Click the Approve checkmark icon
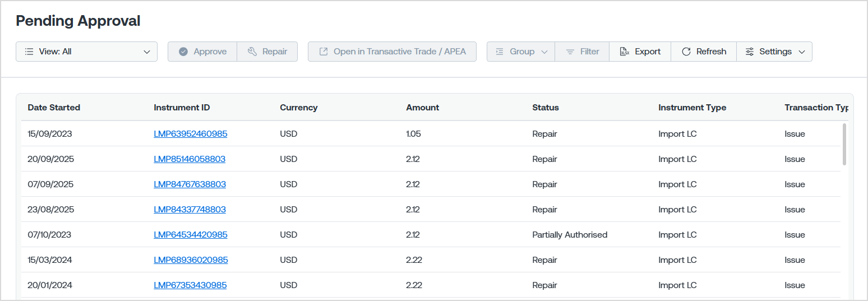This screenshot has height=301, width=868. (x=183, y=52)
